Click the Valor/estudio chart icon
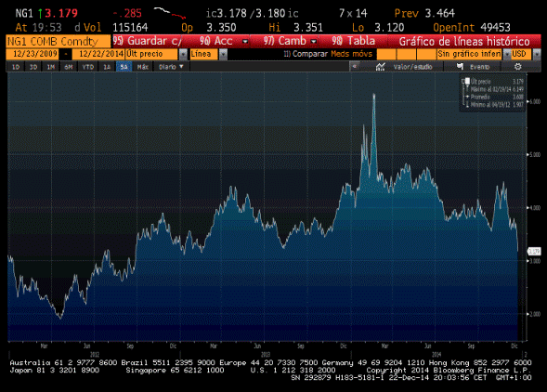The width and height of the screenshot is (547, 392). point(380,67)
